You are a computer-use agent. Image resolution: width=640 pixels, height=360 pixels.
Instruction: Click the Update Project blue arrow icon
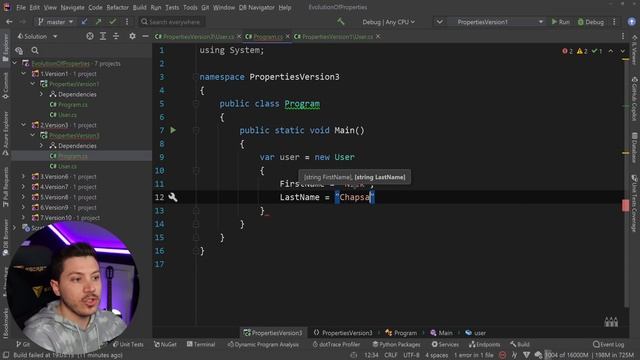(x=84, y=22)
